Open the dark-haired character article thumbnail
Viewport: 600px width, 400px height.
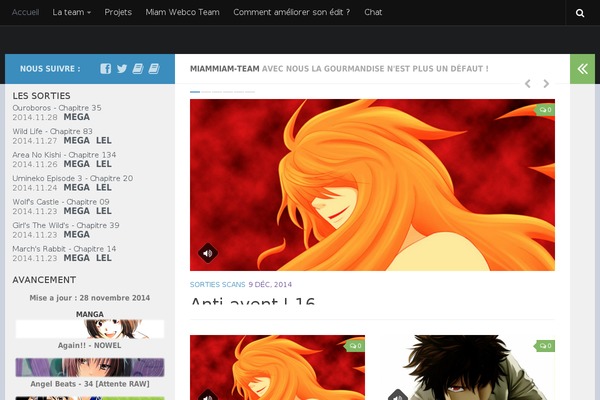tap(467, 367)
